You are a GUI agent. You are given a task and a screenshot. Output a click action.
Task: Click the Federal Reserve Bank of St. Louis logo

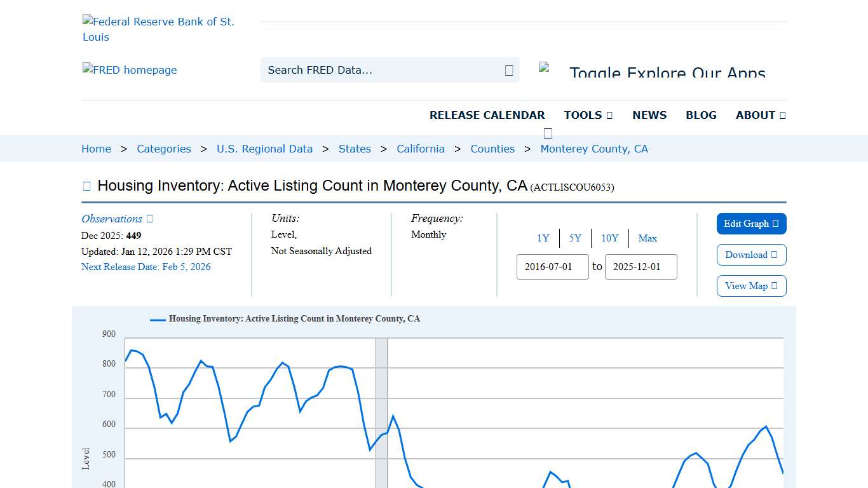click(x=158, y=29)
